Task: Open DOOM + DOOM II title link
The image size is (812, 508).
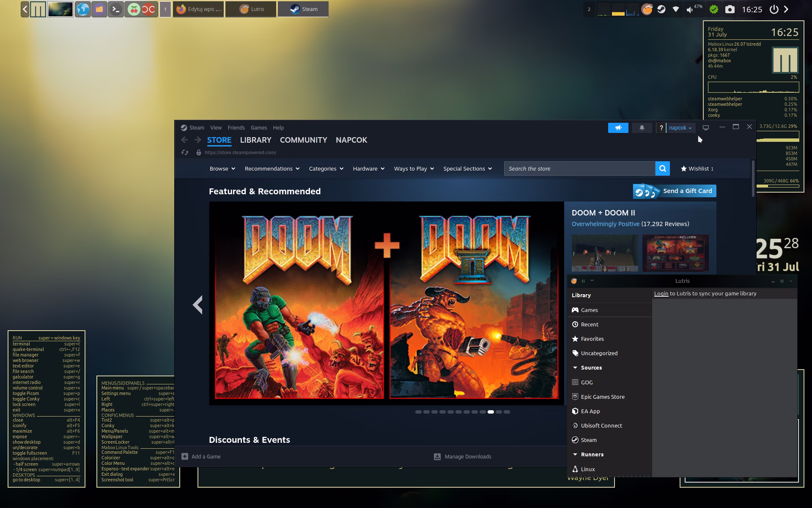Action: (x=604, y=213)
